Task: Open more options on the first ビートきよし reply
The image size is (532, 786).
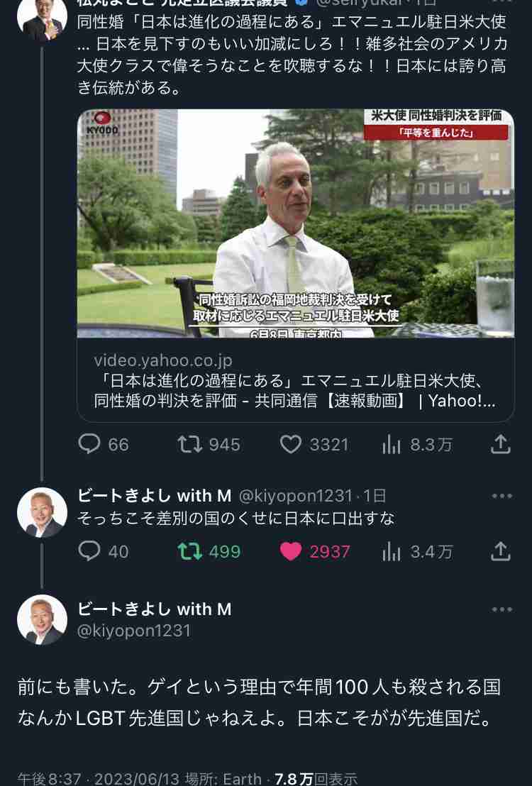Action: pos(502,496)
